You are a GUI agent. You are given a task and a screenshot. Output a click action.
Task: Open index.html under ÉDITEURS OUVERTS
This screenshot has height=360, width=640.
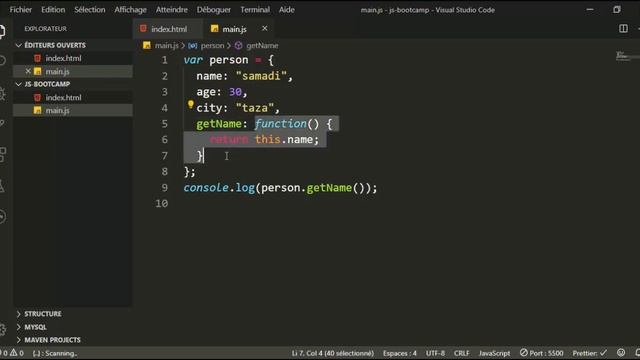[63, 58]
